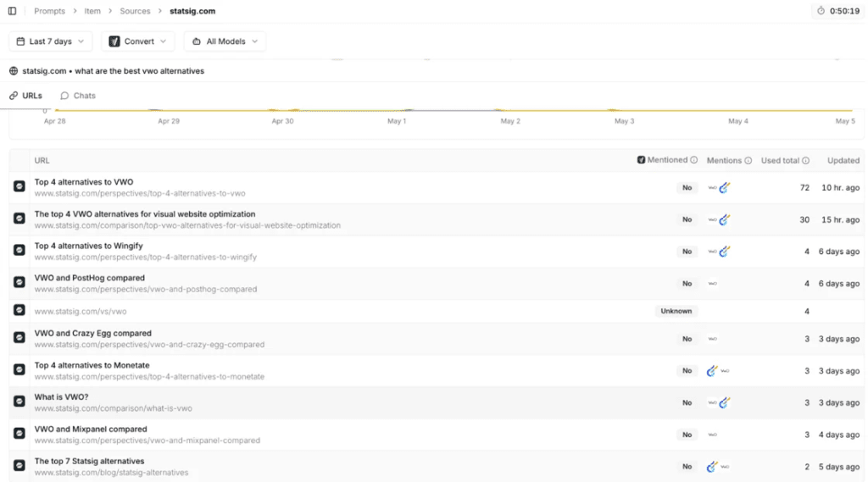
Task: Click the globe icon next to statsig.com
Action: click(14, 71)
